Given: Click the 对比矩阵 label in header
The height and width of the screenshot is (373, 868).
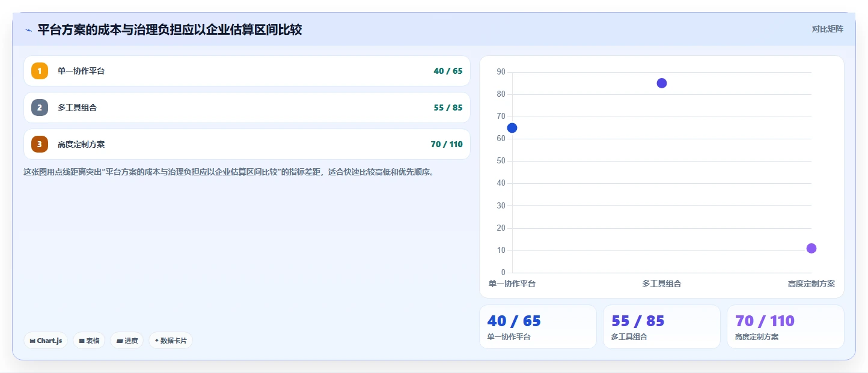Looking at the screenshot, I should (x=828, y=29).
